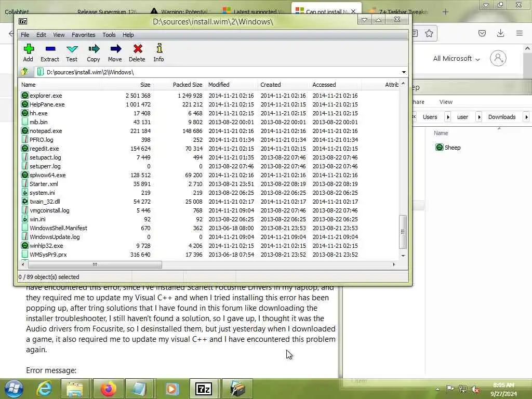Image resolution: width=532 pixels, height=399 pixels.
Task: Go up one folder level icon
Action: [x=24, y=72]
